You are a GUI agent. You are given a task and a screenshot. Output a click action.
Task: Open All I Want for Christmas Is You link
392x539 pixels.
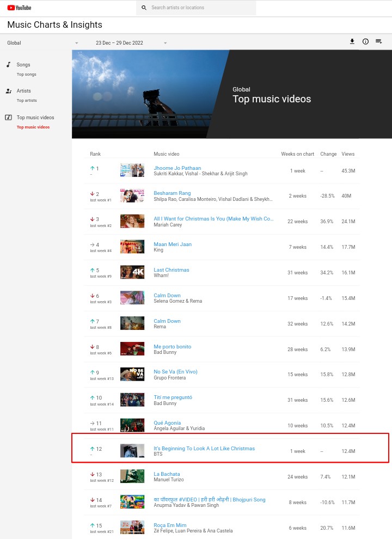[213, 219]
